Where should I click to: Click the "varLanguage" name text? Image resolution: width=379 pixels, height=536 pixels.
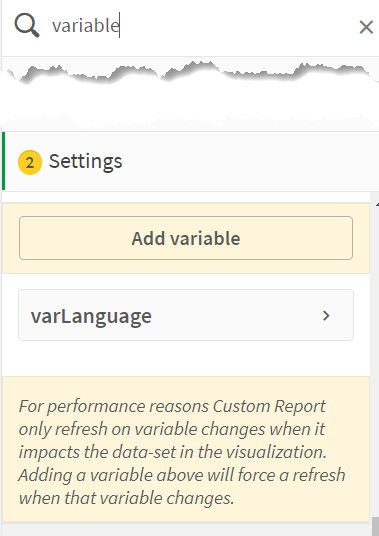[91, 316]
